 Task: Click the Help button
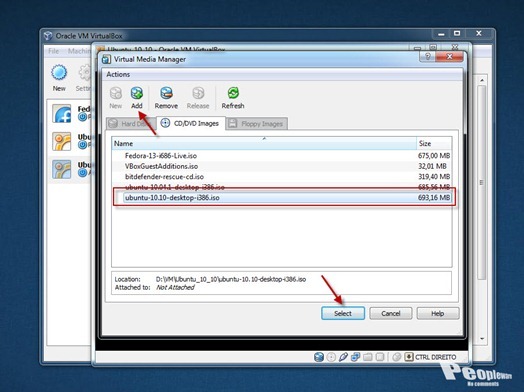[437, 313]
